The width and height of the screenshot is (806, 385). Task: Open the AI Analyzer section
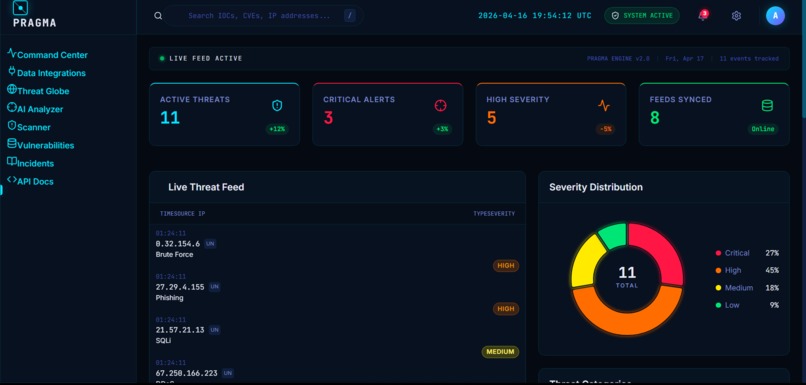pos(40,109)
